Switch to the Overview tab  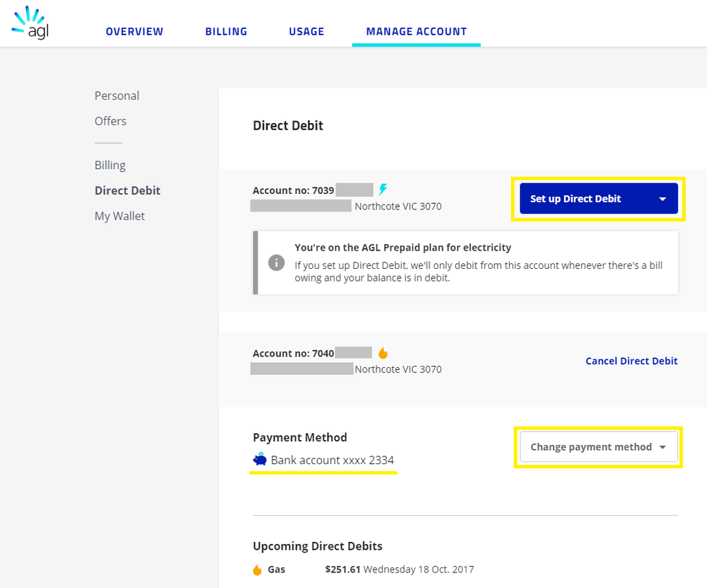(x=134, y=32)
